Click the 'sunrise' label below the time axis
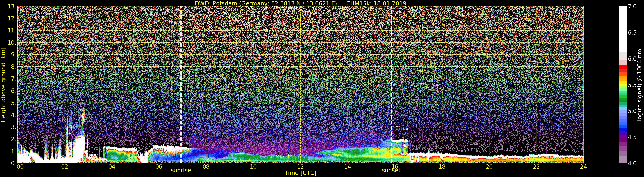The width and height of the screenshot is (644, 177). coord(181,171)
